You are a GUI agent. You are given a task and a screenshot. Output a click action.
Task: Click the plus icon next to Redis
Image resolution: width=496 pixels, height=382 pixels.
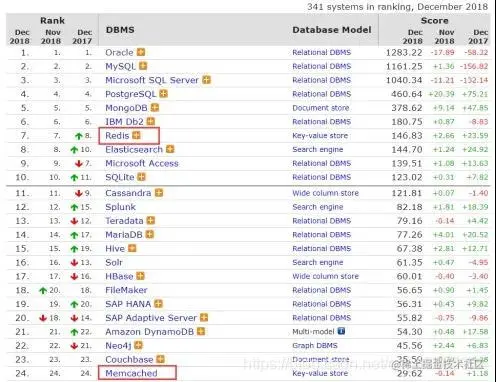click(136, 135)
